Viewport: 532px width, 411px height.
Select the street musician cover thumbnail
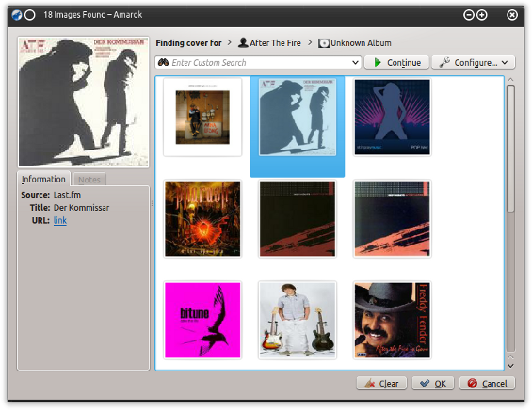pyautogui.click(x=202, y=118)
